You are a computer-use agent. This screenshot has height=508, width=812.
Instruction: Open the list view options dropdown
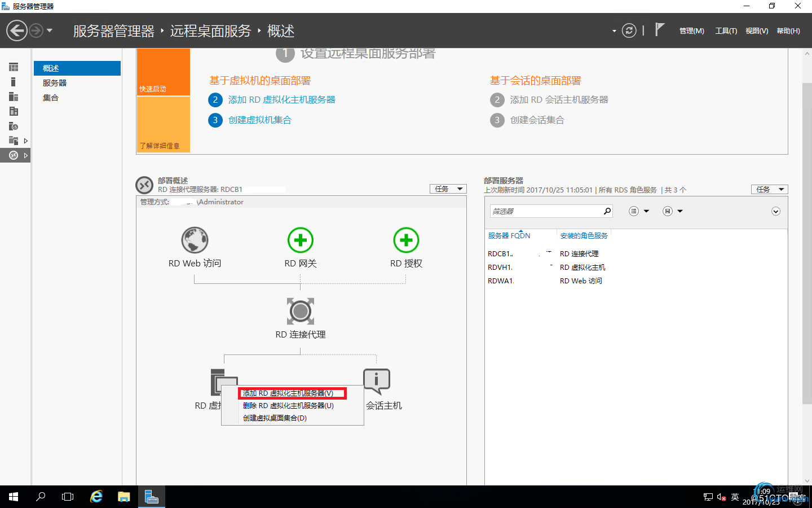[639, 211]
